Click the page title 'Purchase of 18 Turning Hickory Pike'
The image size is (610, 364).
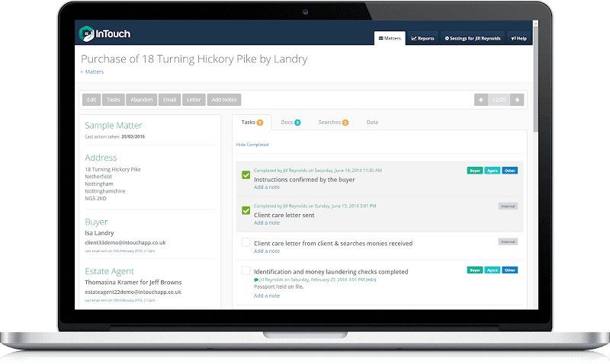194,59
